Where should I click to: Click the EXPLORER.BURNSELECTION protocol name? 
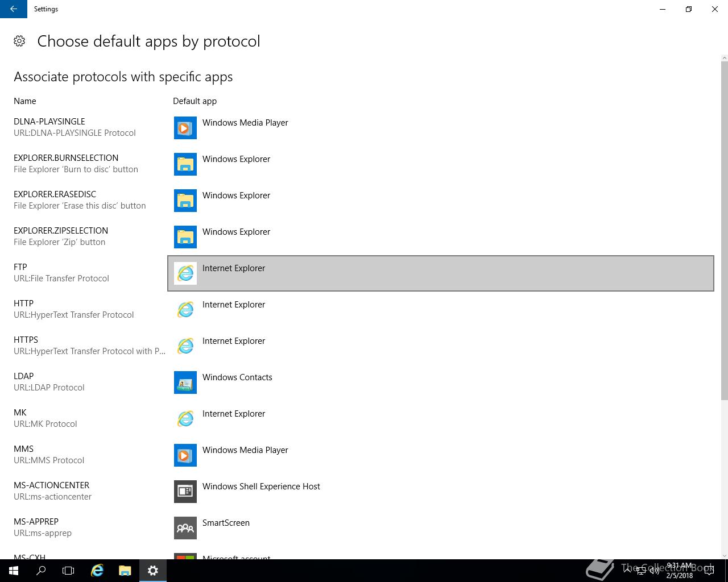pyautogui.click(x=66, y=158)
